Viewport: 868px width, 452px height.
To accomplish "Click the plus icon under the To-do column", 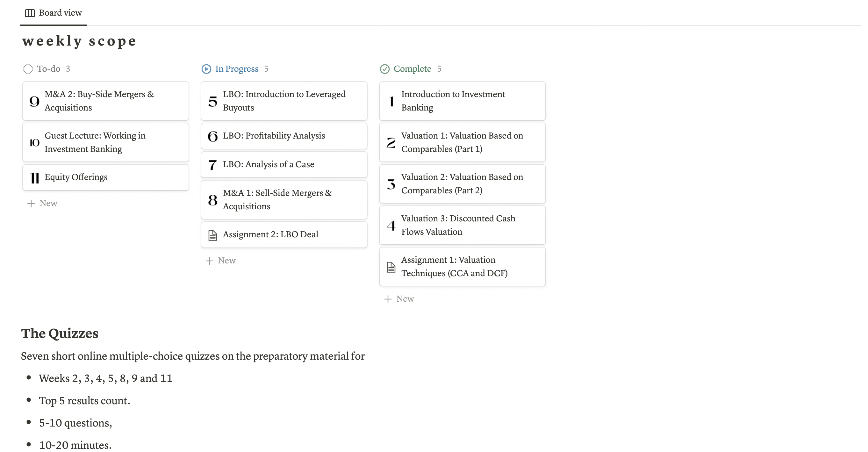I will point(31,203).
